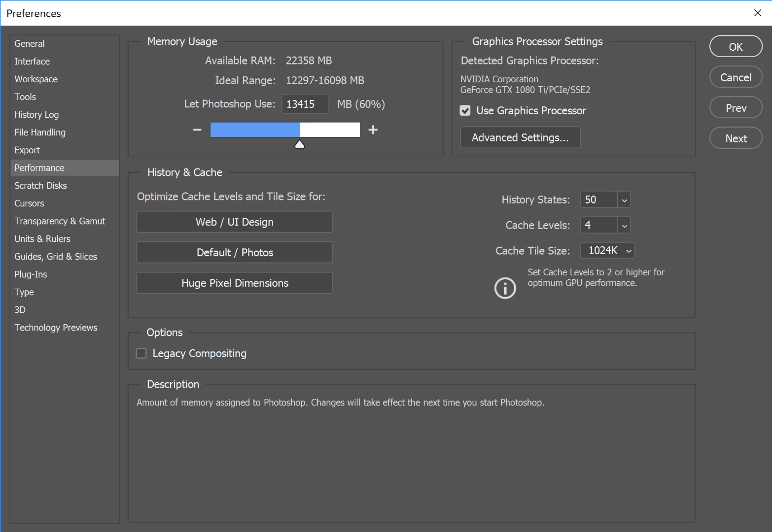The image size is (772, 532).
Task: Select Plug-Ins preferences category
Action: pyautogui.click(x=65, y=274)
